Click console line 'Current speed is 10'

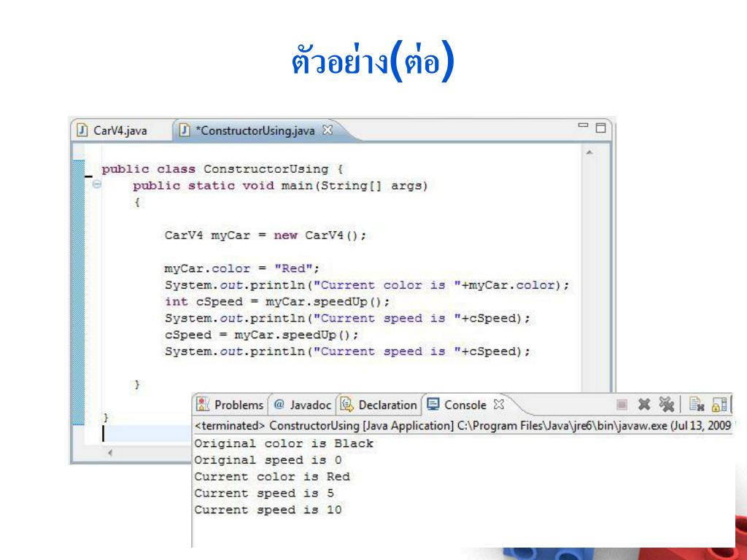[x=268, y=510]
